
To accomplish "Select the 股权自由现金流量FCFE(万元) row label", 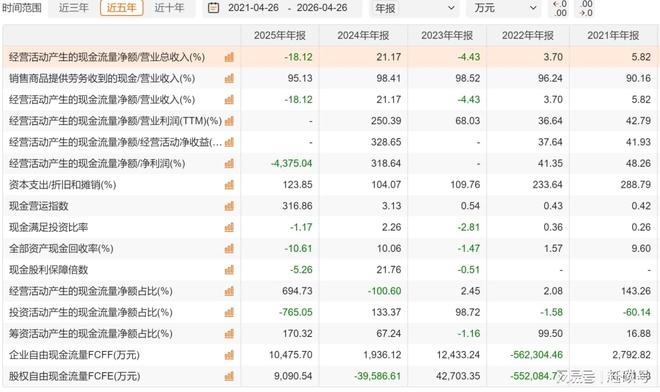I will click(75, 376).
